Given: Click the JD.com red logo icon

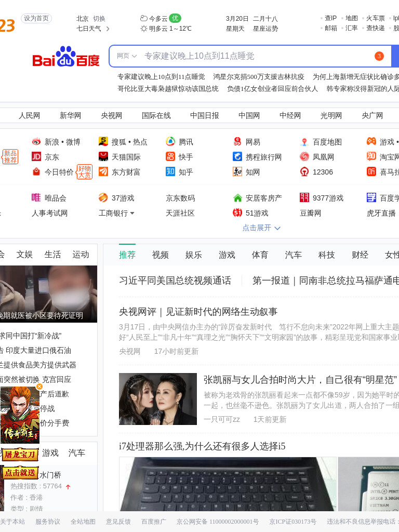Looking at the screenshot, I should click(x=36, y=157).
